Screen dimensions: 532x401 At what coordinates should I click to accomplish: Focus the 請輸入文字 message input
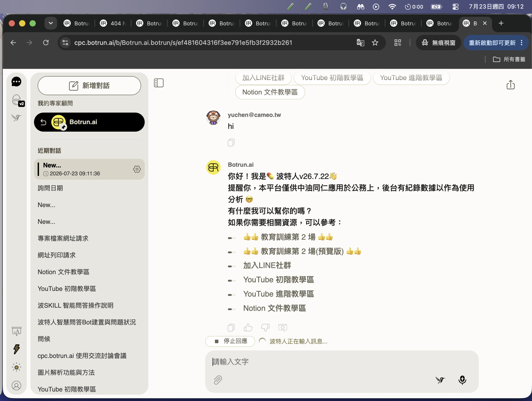pyautogui.click(x=342, y=362)
